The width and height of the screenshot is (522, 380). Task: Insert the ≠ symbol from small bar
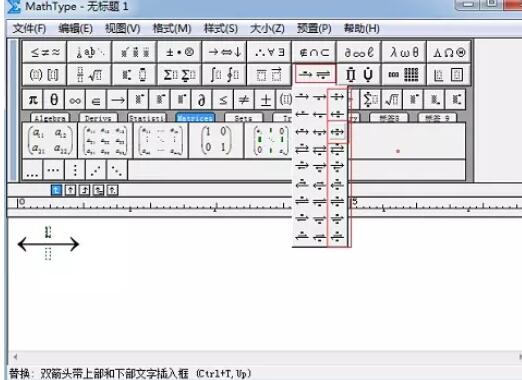tap(244, 99)
